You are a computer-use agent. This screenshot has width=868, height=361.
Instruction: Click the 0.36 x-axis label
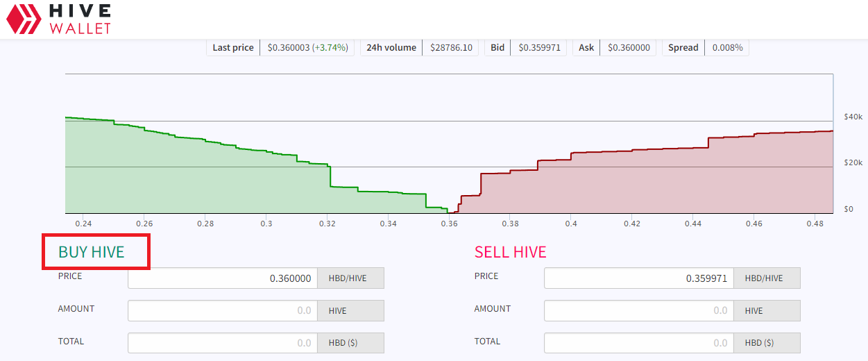450,224
